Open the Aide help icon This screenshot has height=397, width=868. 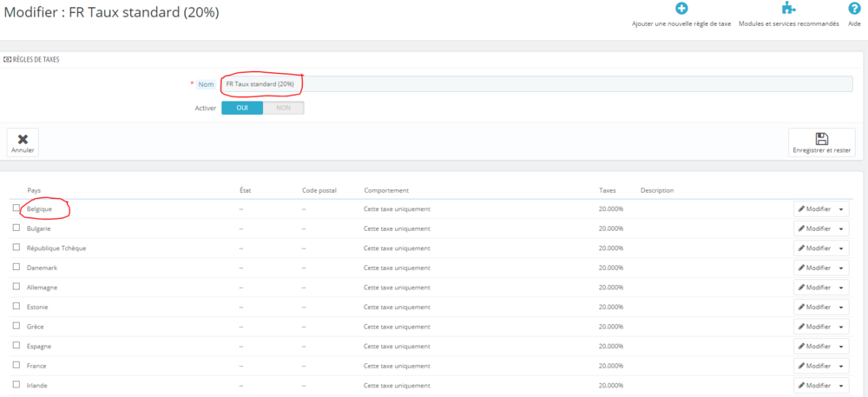click(854, 9)
